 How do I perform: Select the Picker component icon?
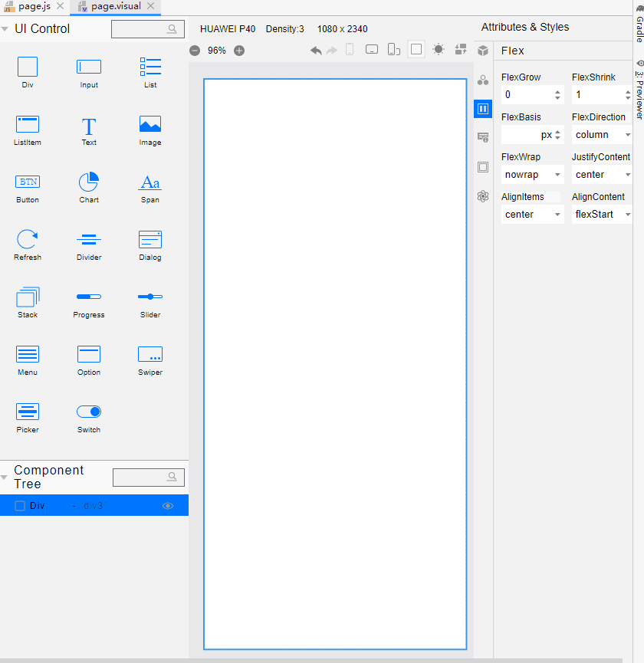click(x=28, y=412)
